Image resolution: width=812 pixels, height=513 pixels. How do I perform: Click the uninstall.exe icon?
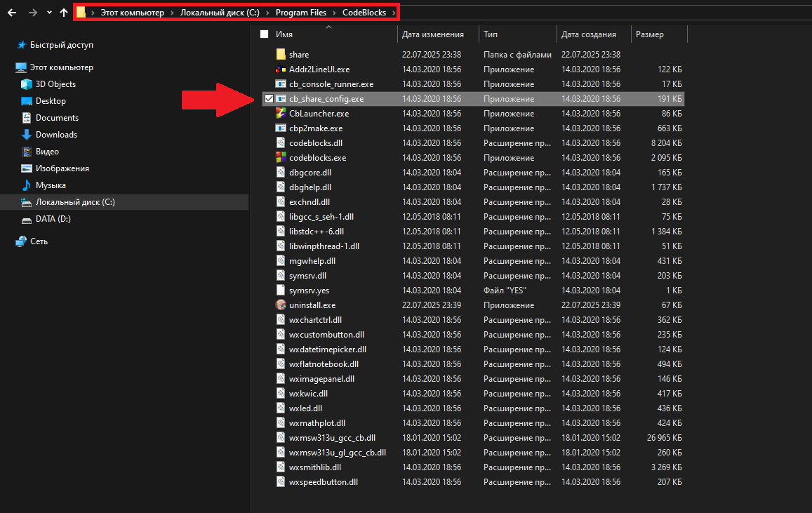coord(281,305)
